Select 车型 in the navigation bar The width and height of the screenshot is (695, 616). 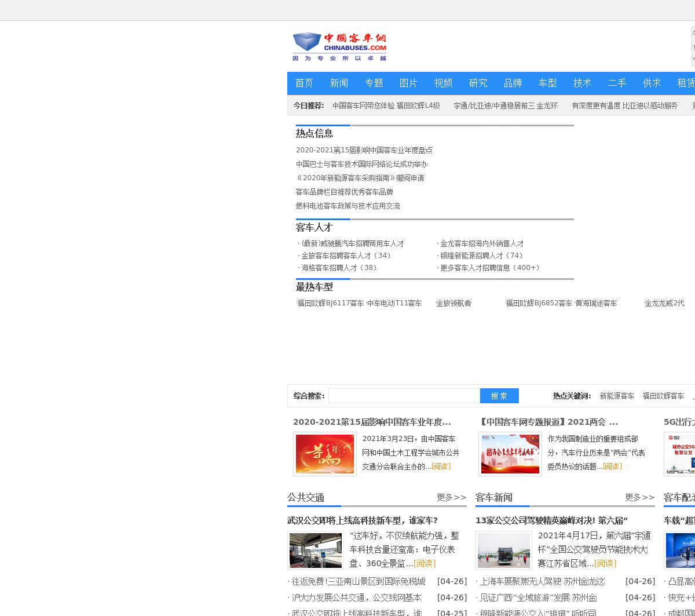pyautogui.click(x=547, y=83)
